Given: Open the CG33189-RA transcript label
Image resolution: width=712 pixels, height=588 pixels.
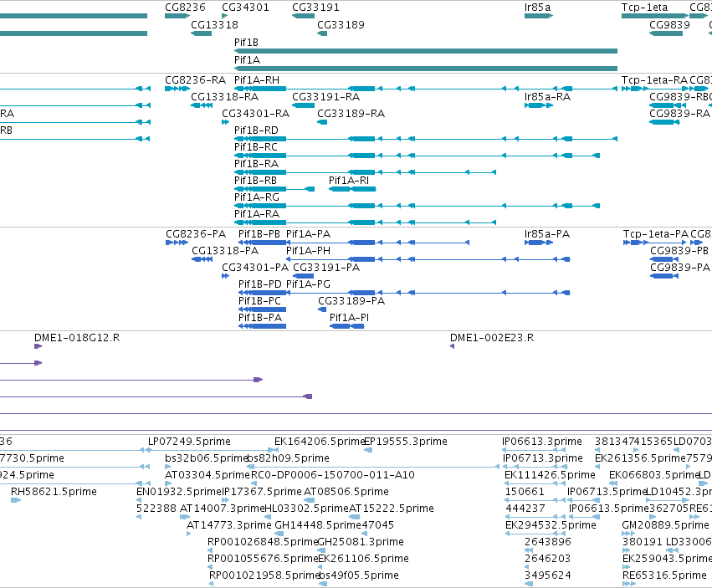Looking at the screenshot, I should point(351,113).
